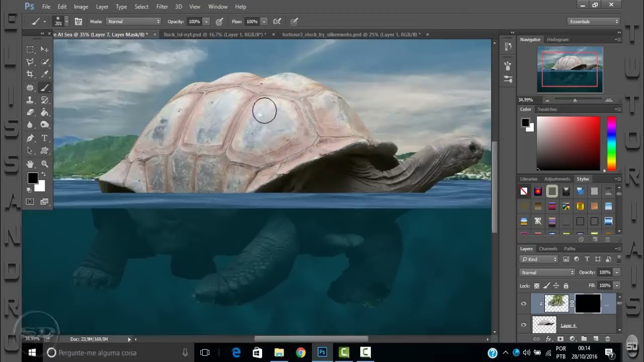Reset to default foreground/background colors
The width and height of the screenshot is (644, 362).
coord(29,190)
